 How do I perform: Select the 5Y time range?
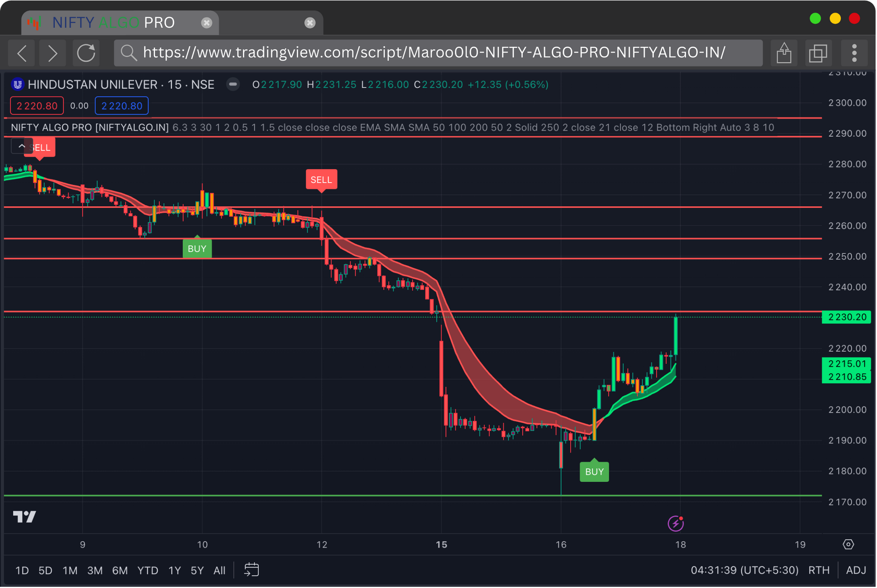coord(197,571)
